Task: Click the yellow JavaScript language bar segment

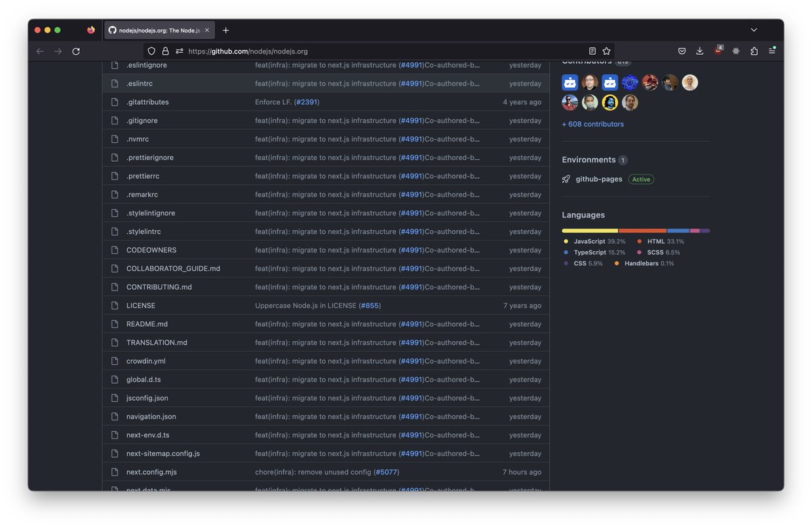Action: click(x=590, y=231)
